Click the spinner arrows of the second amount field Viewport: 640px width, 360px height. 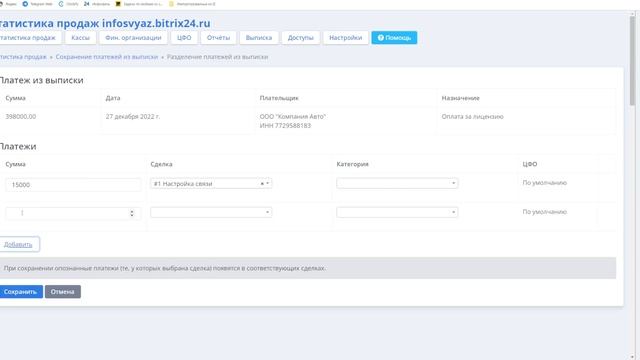[x=132, y=213]
